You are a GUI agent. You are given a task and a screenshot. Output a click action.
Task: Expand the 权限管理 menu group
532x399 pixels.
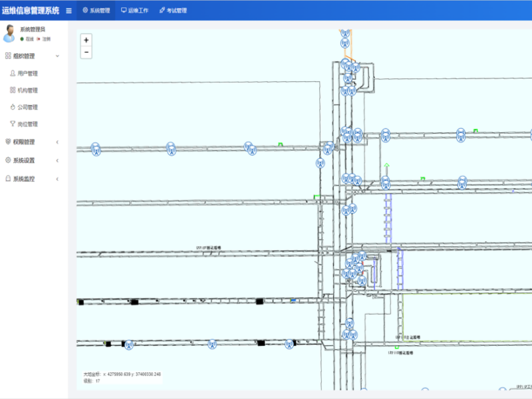click(32, 142)
